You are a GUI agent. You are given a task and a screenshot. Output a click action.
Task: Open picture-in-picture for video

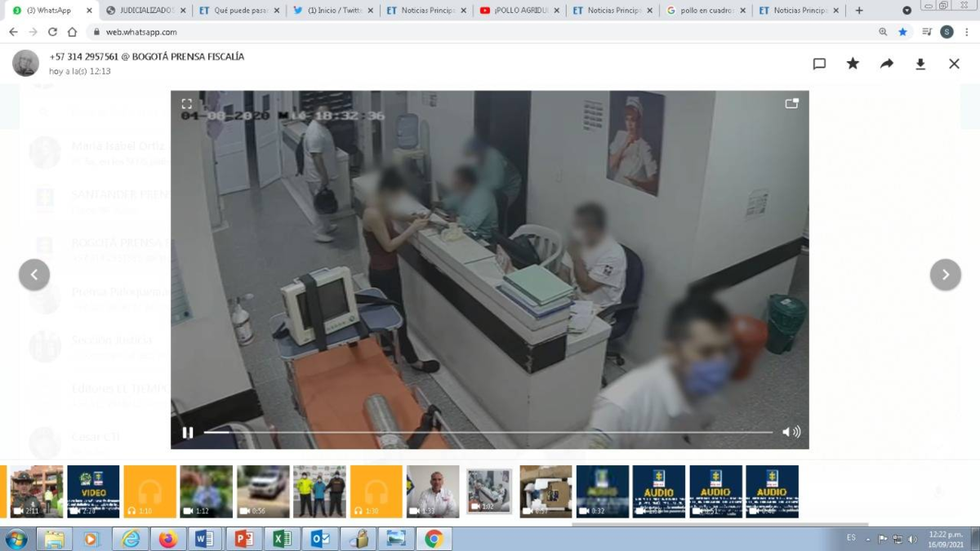(791, 104)
